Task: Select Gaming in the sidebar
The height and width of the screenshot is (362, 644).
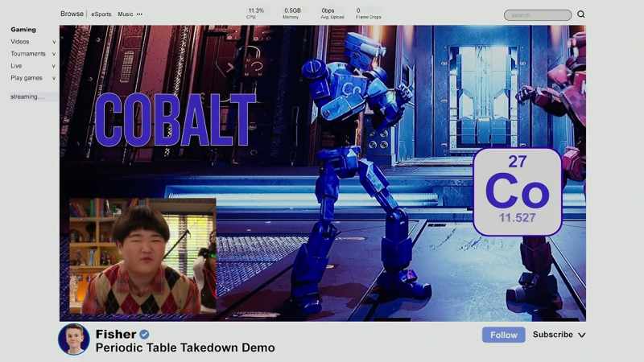Action: coord(23,30)
